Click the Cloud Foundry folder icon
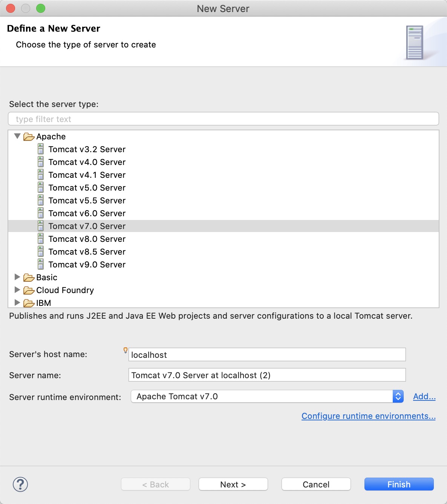The width and height of the screenshot is (447, 504). tap(29, 290)
